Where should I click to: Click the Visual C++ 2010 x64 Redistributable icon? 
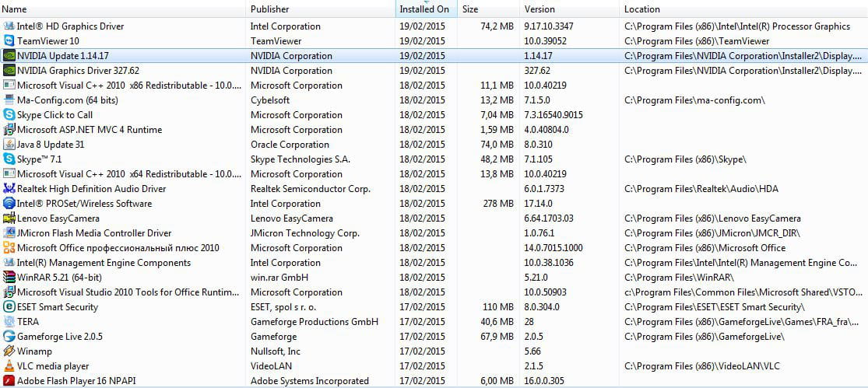coord(9,173)
